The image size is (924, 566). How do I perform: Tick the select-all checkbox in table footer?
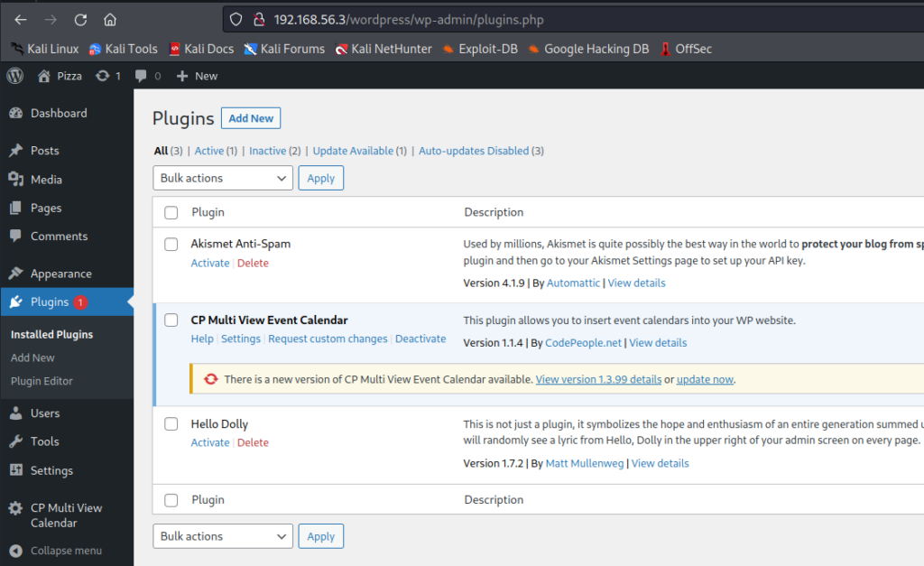coord(171,500)
